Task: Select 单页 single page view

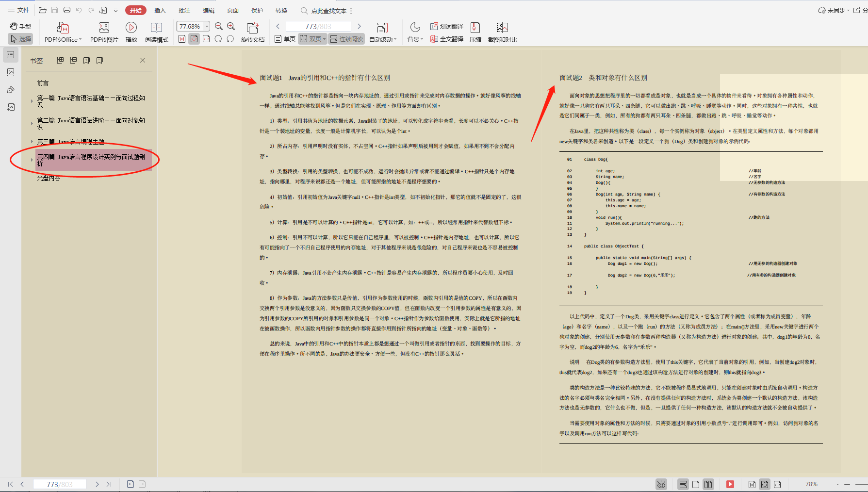Action: [285, 39]
